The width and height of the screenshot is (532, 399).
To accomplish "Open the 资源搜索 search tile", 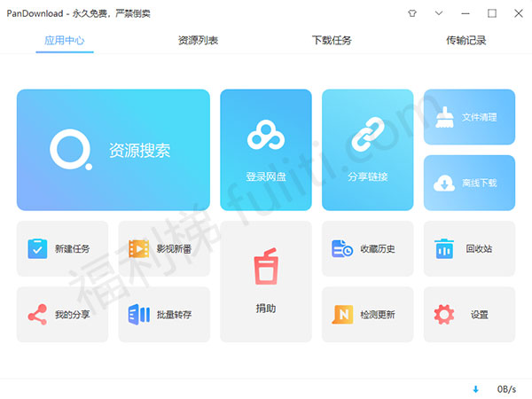I will [x=113, y=150].
